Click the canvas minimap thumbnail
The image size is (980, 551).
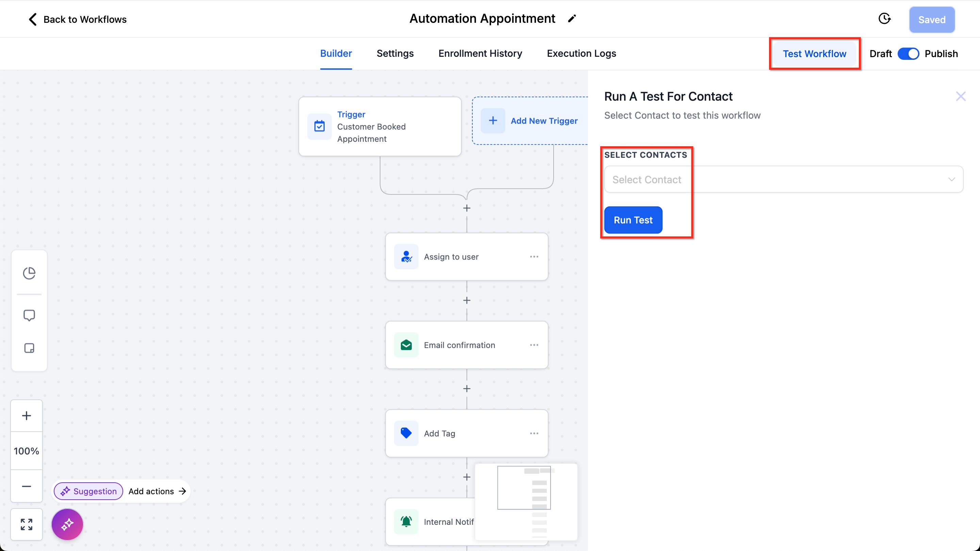pos(526,501)
